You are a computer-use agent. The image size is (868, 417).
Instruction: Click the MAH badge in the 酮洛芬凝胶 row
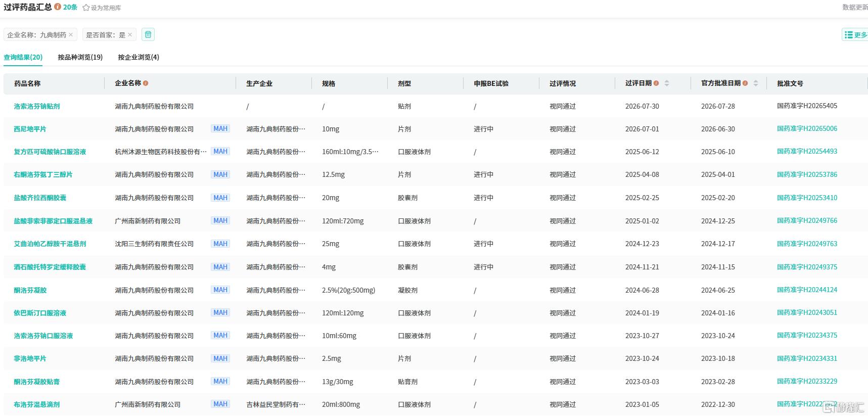point(220,290)
